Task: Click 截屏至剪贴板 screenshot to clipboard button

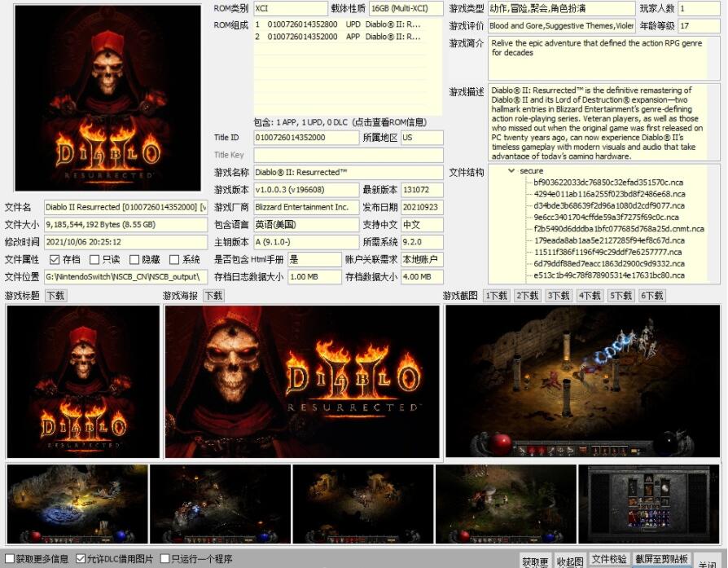Action: coord(661,559)
